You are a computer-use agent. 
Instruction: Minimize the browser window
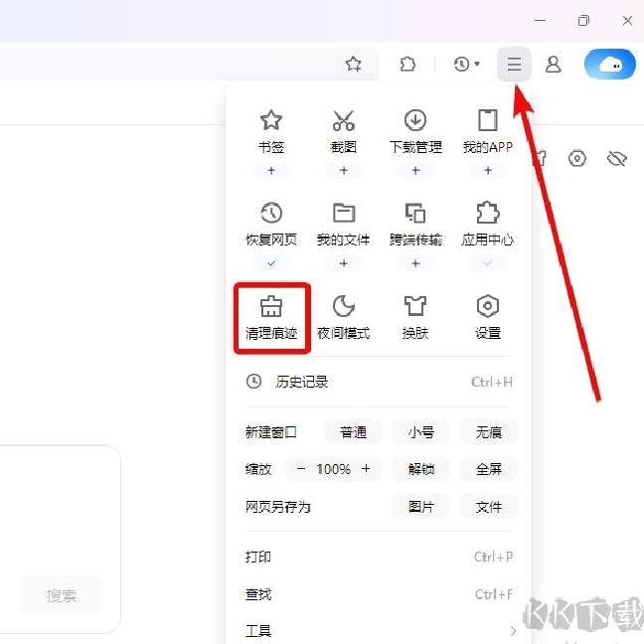point(541,20)
